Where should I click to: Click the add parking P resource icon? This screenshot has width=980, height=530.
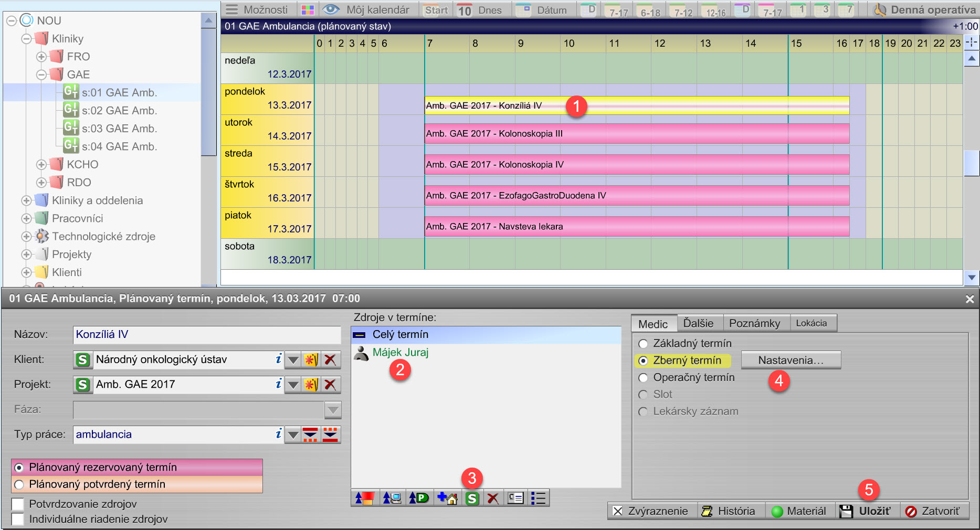pyautogui.click(x=419, y=498)
